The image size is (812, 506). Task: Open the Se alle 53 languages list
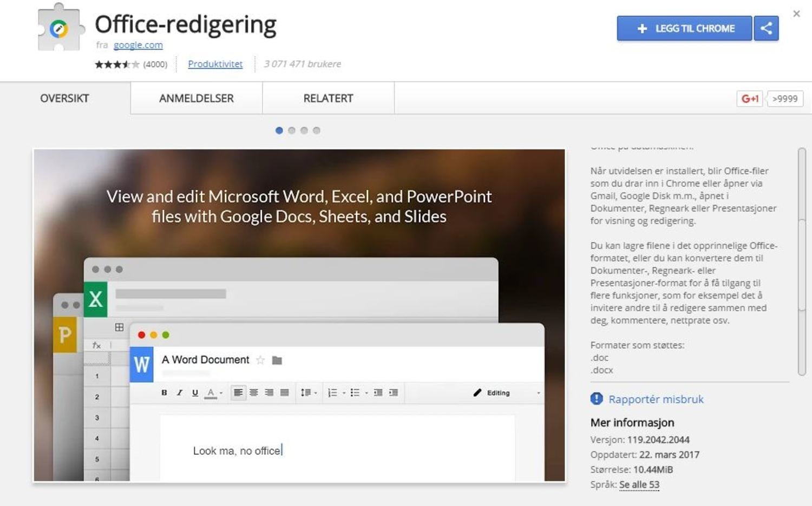[639, 484]
